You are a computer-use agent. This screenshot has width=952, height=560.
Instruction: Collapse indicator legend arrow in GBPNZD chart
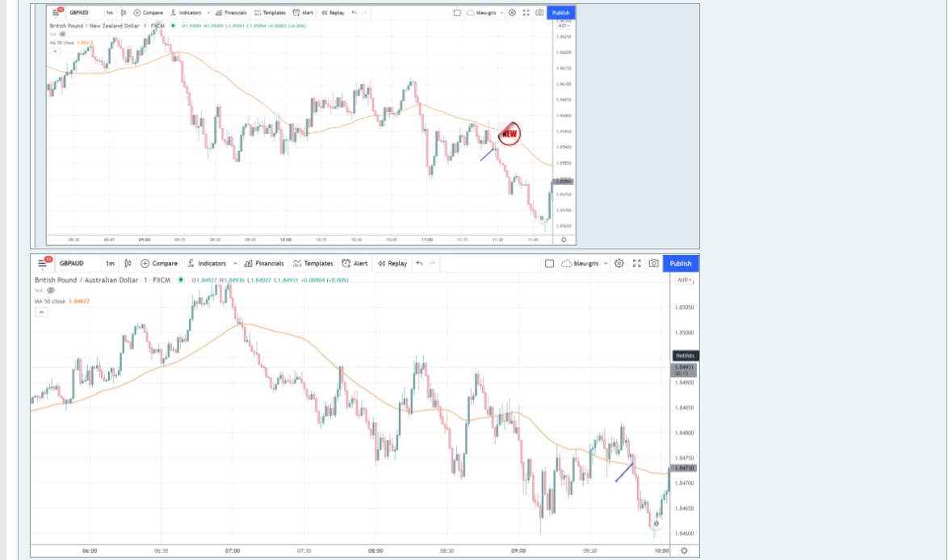pyautogui.click(x=55, y=52)
